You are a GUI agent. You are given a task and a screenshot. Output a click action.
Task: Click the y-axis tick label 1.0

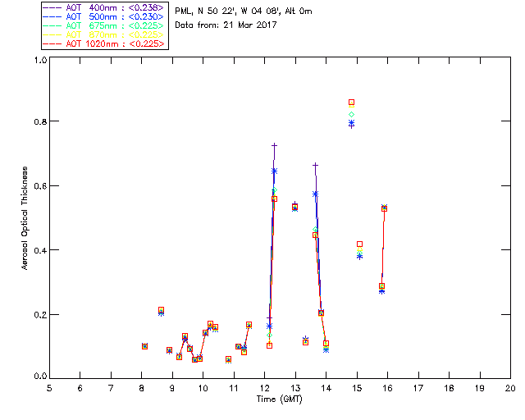pos(40,61)
